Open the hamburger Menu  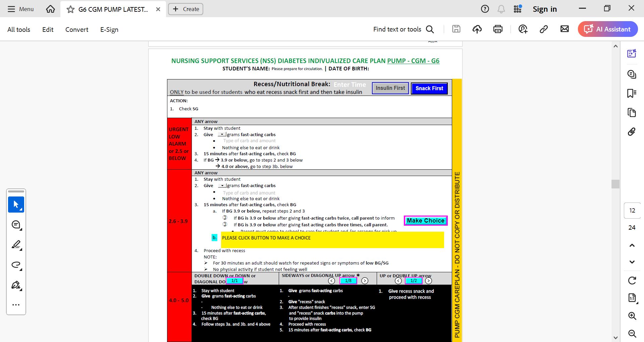point(20,9)
